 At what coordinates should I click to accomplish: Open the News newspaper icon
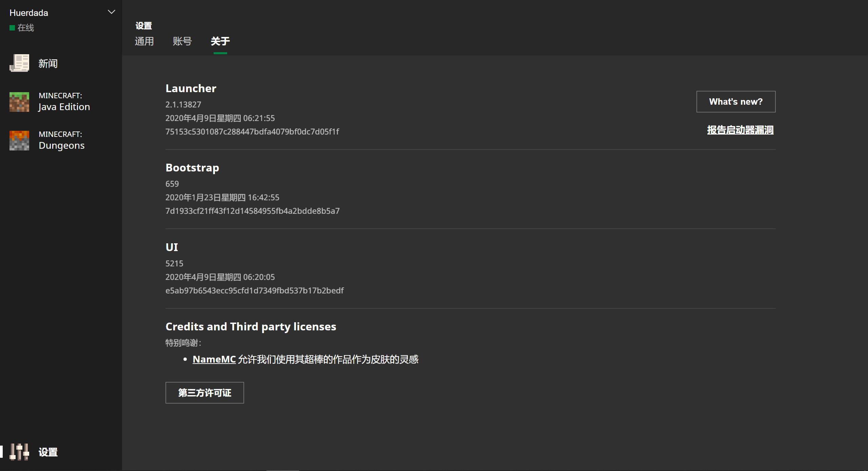[x=19, y=63]
